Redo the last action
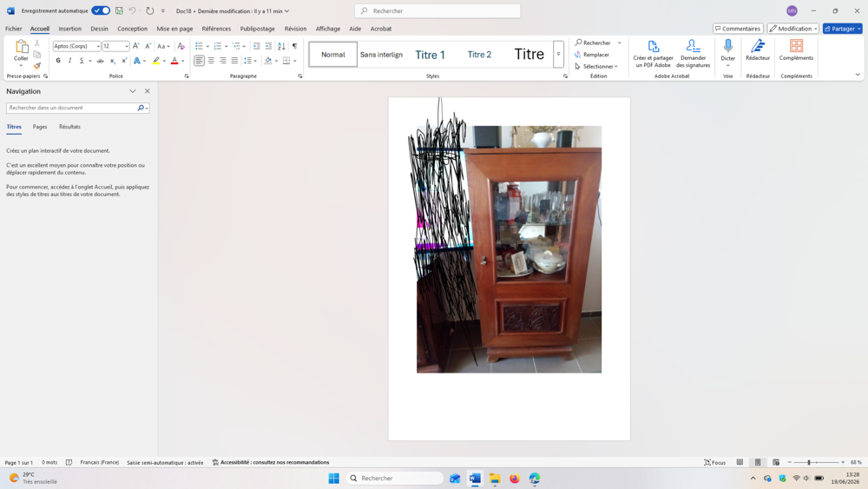 tap(150, 10)
